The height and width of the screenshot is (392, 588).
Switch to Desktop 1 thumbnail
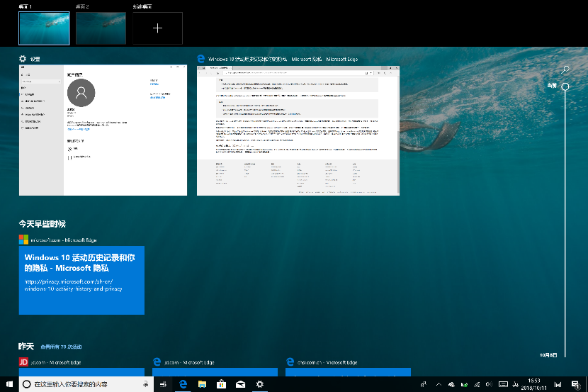click(44, 28)
